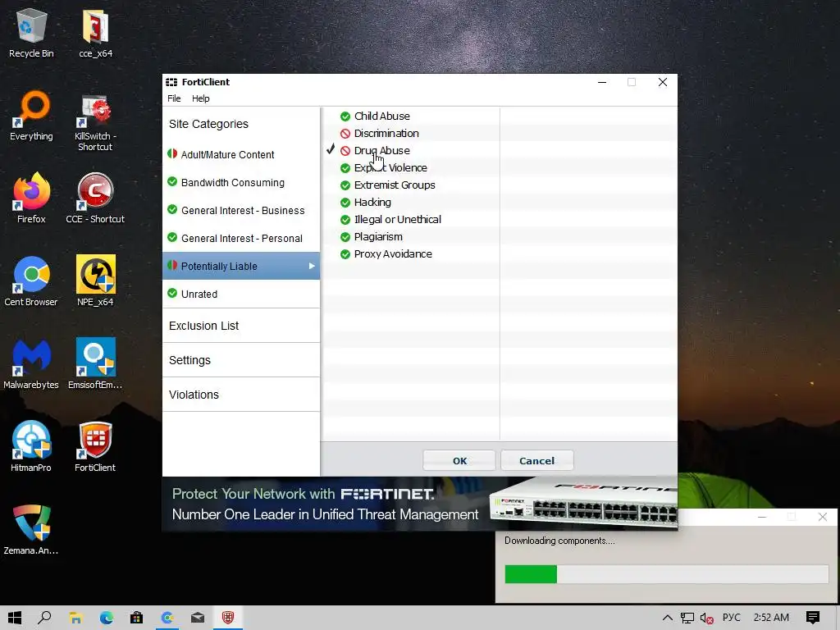Image resolution: width=840 pixels, height=630 pixels.
Task: Open taskbar search magnifier
Action: pyautogui.click(x=44, y=618)
